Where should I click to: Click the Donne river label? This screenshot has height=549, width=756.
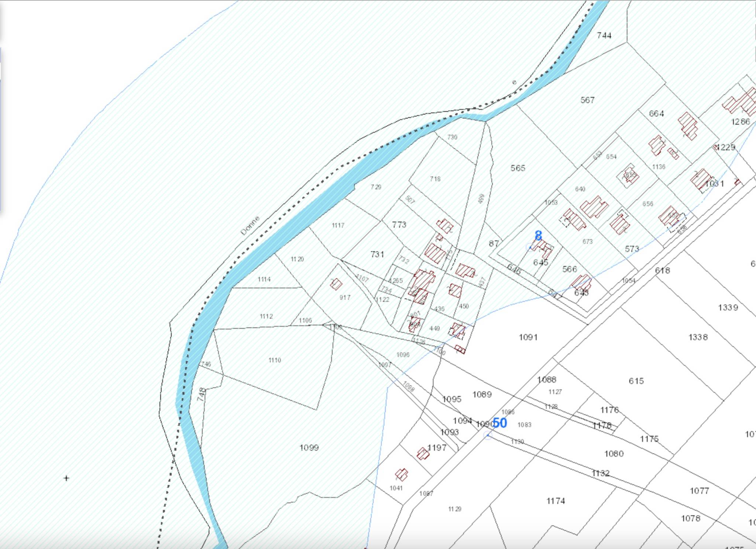coord(250,225)
